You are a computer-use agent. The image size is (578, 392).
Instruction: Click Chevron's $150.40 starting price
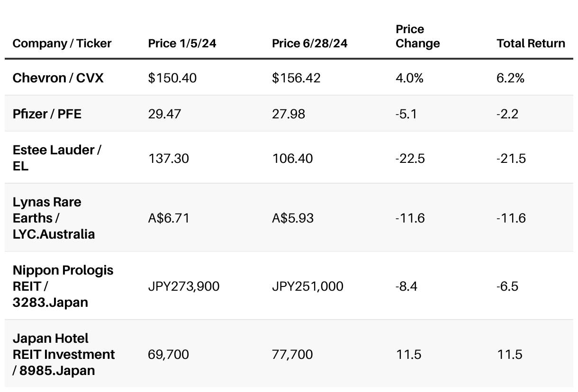click(172, 78)
